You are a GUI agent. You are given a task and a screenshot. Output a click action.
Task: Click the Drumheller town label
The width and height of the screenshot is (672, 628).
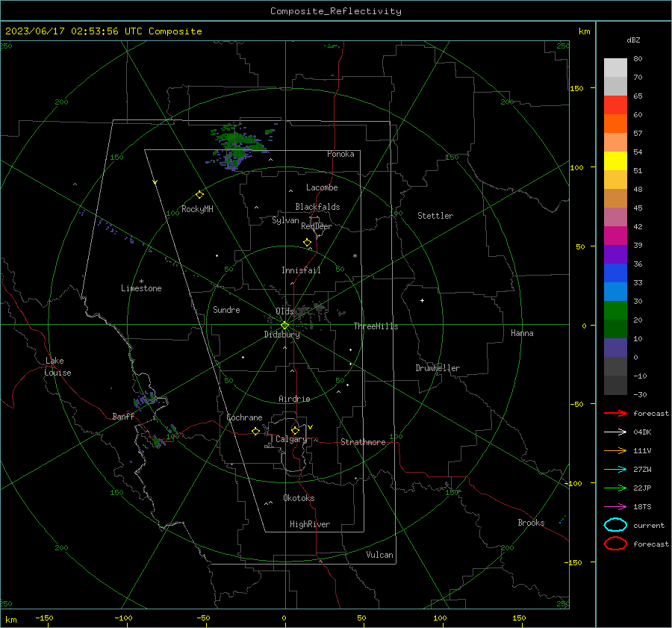pos(438,368)
